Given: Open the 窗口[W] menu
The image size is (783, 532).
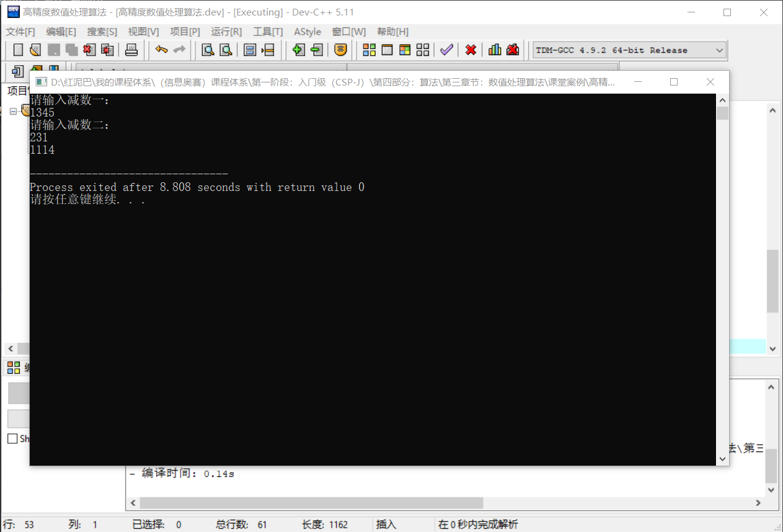Looking at the screenshot, I should 349,32.
